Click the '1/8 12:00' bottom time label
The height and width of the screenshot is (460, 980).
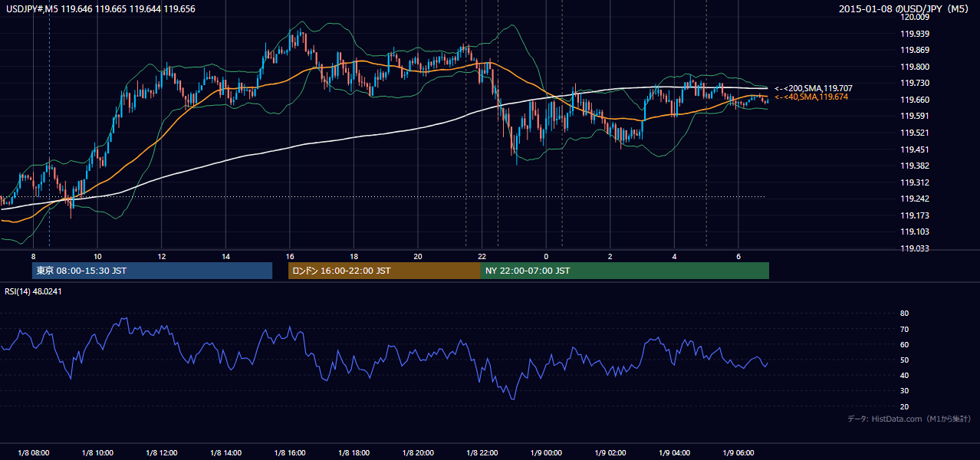(162, 453)
